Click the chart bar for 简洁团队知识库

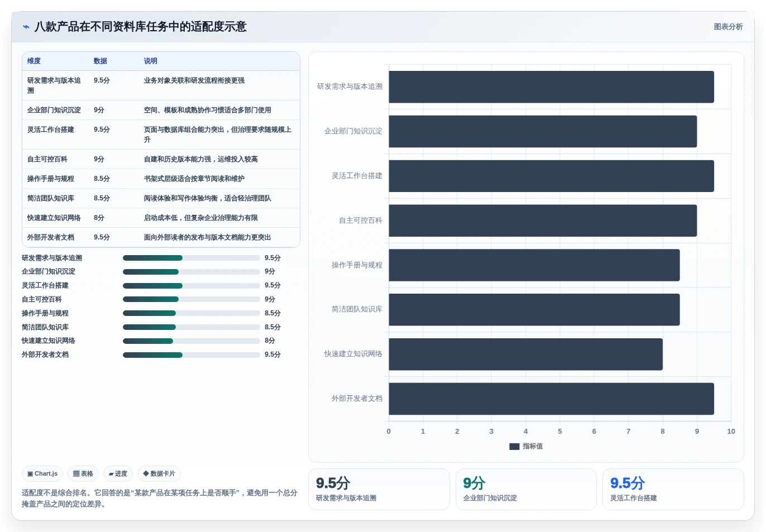[534, 309]
